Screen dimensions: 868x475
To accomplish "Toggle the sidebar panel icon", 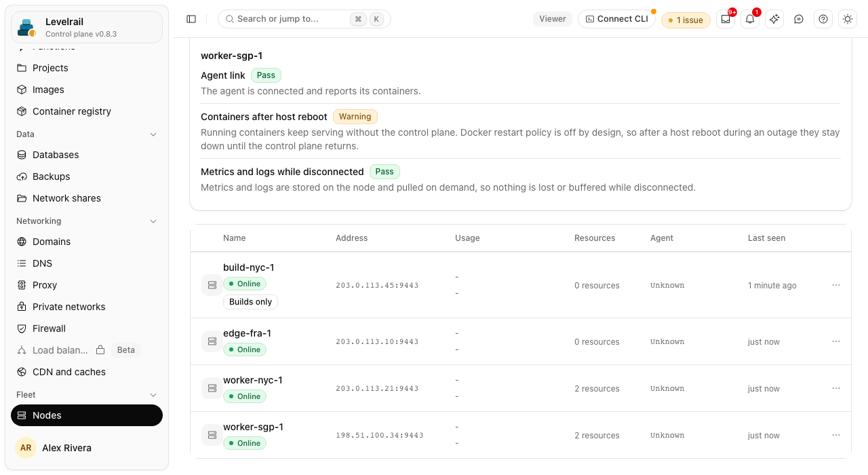I will [x=191, y=19].
